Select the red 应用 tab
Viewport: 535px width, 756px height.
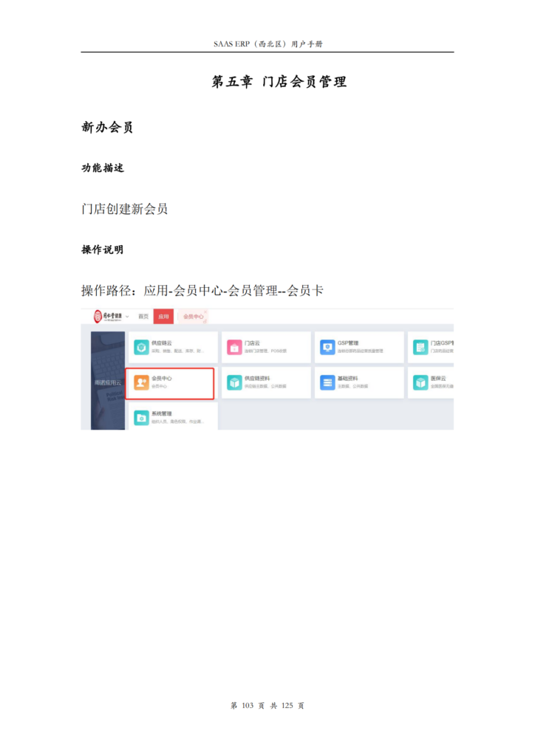pyautogui.click(x=163, y=317)
